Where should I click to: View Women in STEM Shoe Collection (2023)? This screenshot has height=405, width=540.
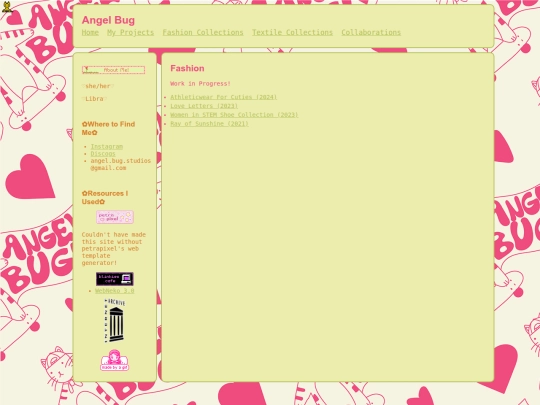(x=234, y=115)
